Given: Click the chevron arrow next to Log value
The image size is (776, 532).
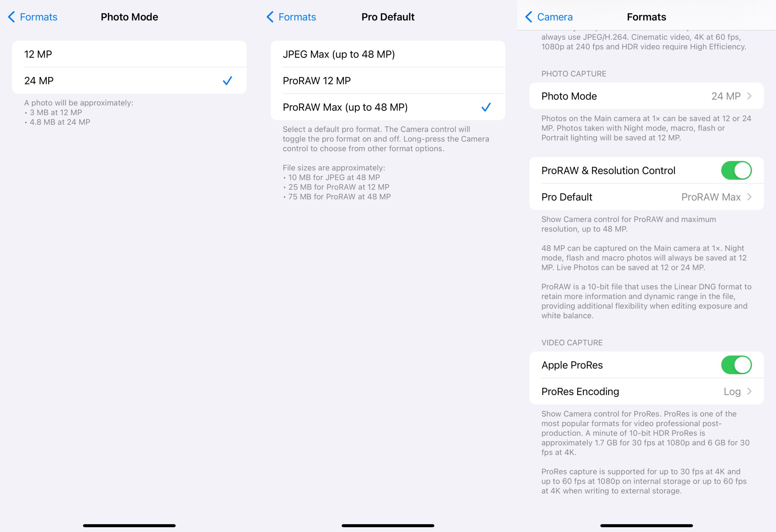Looking at the screenshot, I should [x=749, y=391].
